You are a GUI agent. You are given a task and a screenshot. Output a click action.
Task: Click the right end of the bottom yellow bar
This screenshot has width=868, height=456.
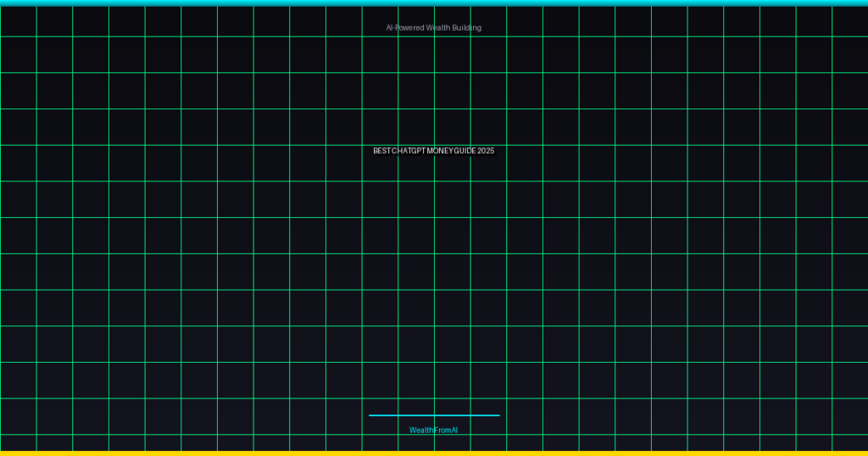pos(864,453)
